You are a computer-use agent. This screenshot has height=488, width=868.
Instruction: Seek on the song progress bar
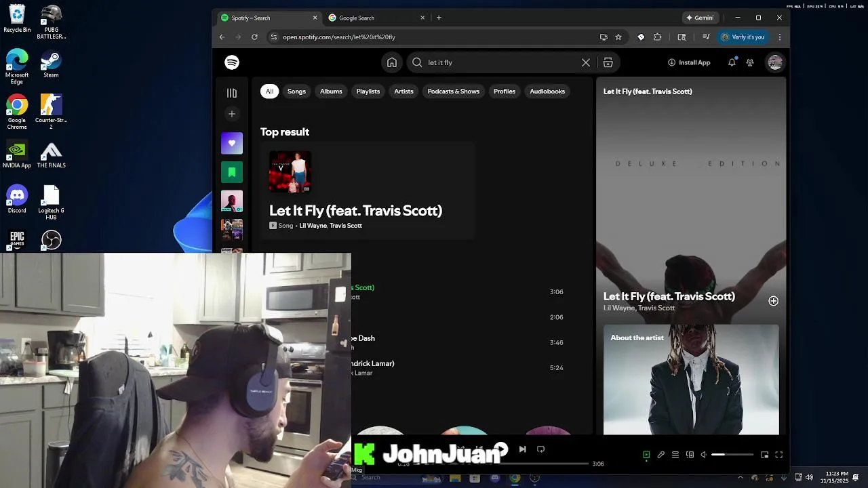[500, 464]
